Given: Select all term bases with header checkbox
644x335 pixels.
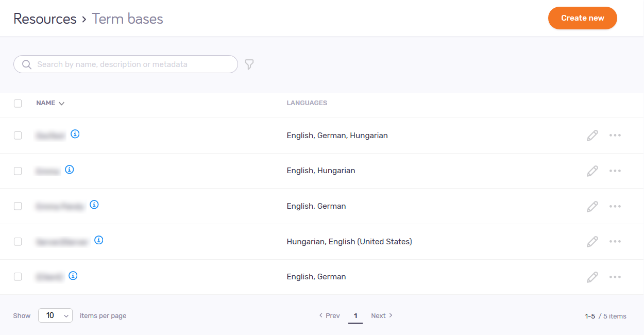Looking at the screenshot, I should click(x=18, y=103).
